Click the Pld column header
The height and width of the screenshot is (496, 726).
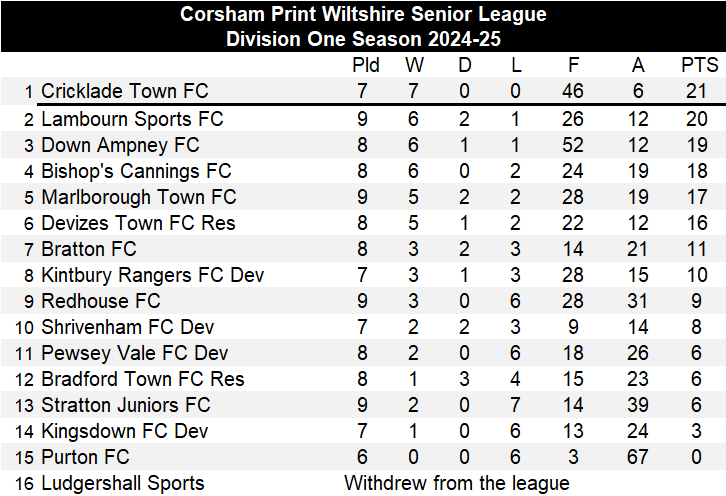[366, 65]
